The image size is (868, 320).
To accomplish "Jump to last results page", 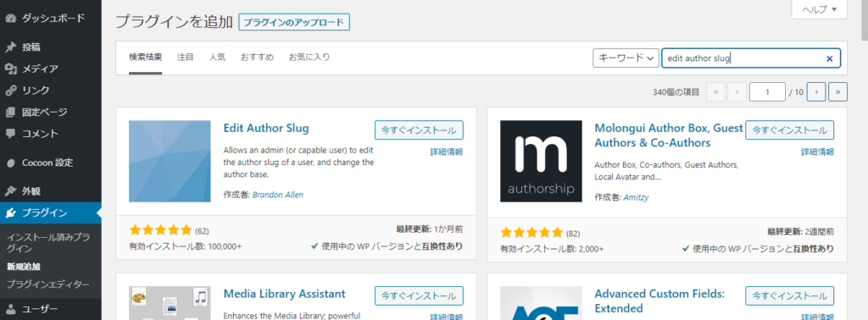I will [x=838, y=92].
